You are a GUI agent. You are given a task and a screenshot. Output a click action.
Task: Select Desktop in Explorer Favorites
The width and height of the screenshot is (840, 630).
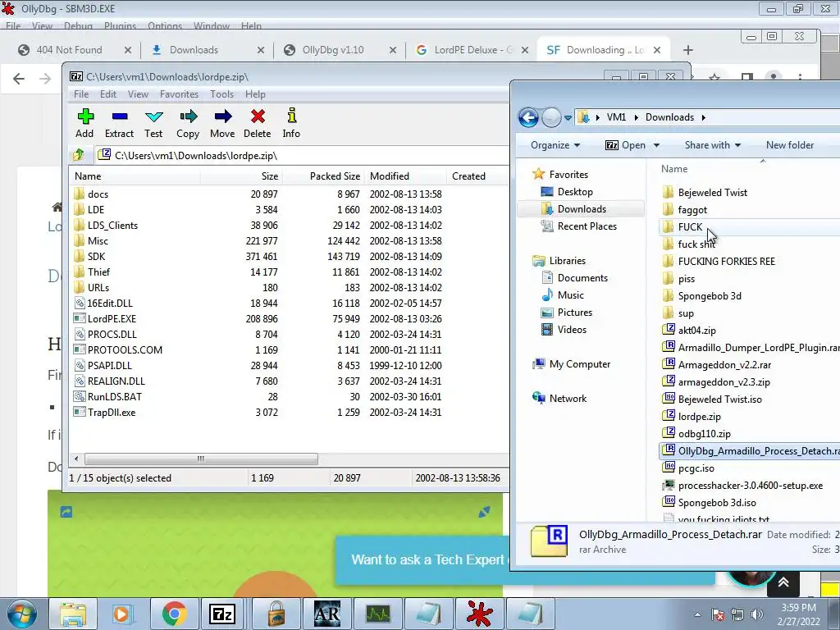[x=575, y=192]
